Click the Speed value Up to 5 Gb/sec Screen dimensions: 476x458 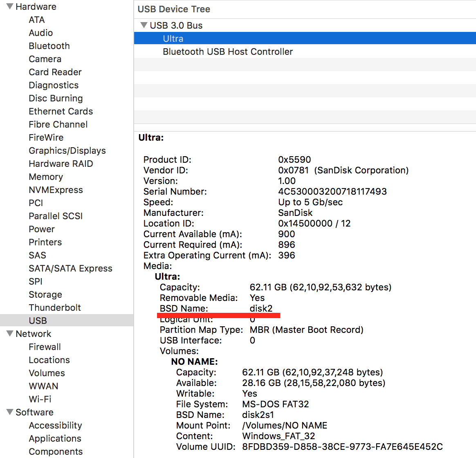(x=310, y=202)
